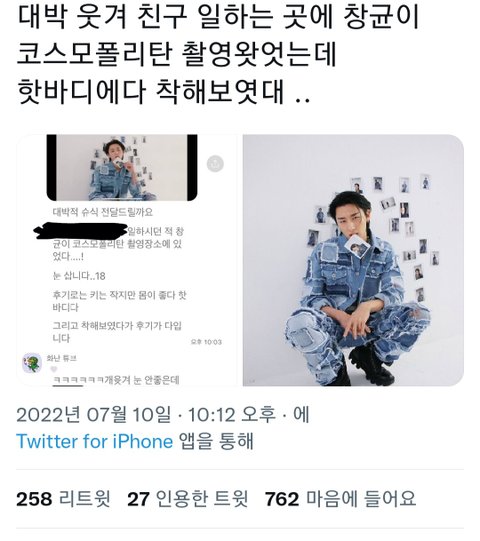Open the 화난 튜브 dinosaur avatar
This screenshot has width=480, height=541.
click(x=32, y=363)
